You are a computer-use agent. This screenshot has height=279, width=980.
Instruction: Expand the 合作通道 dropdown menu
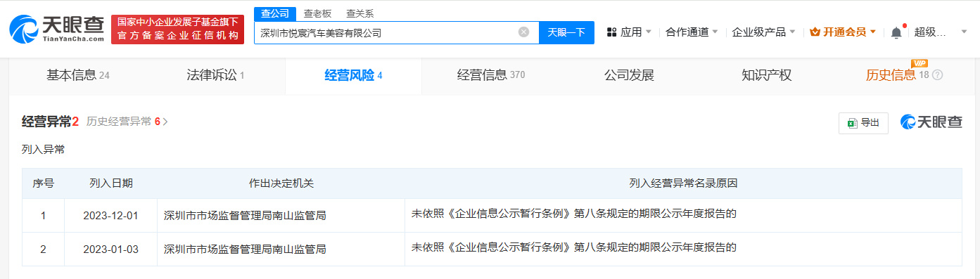[692, 32]
